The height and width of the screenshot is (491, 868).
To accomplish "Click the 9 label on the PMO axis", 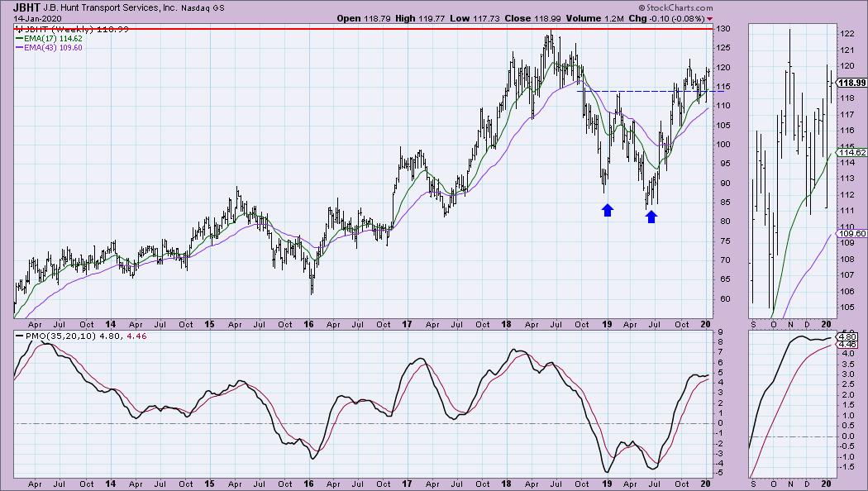I will click(x=720, y=332).
